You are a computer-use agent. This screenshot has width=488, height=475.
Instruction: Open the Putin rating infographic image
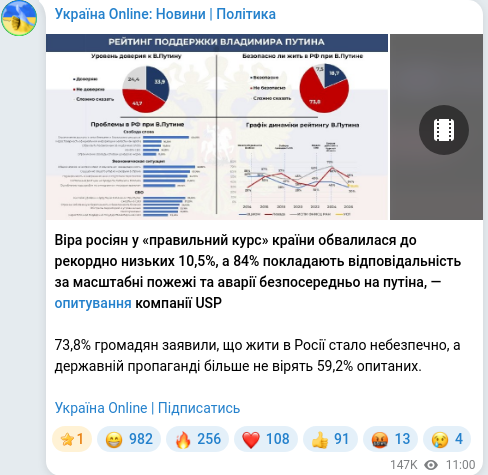click(217, 127)
